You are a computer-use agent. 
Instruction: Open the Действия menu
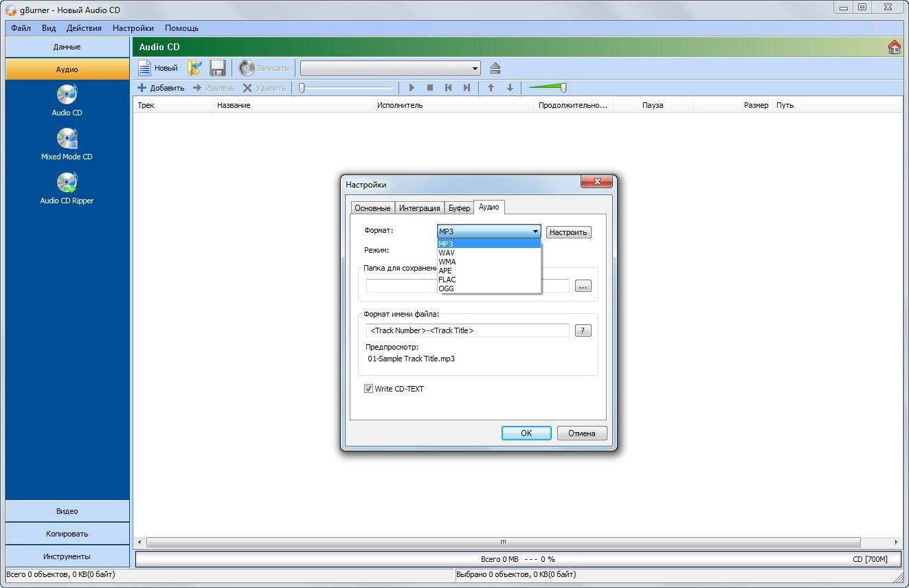tap(84, 28)
